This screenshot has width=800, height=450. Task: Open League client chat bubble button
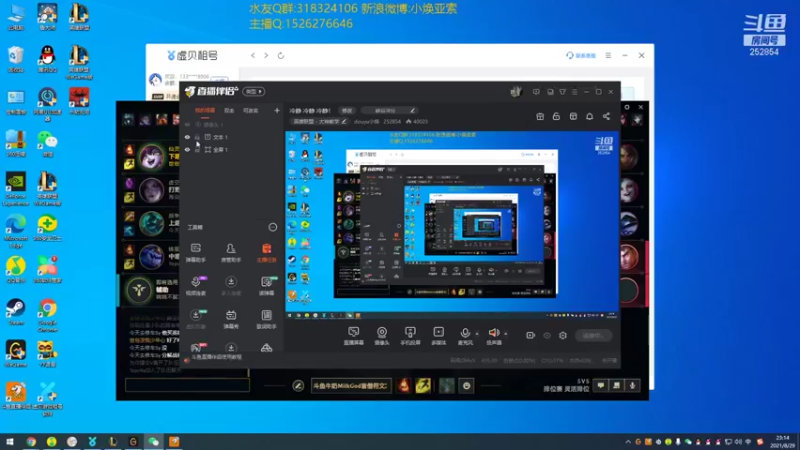point(601,386)
